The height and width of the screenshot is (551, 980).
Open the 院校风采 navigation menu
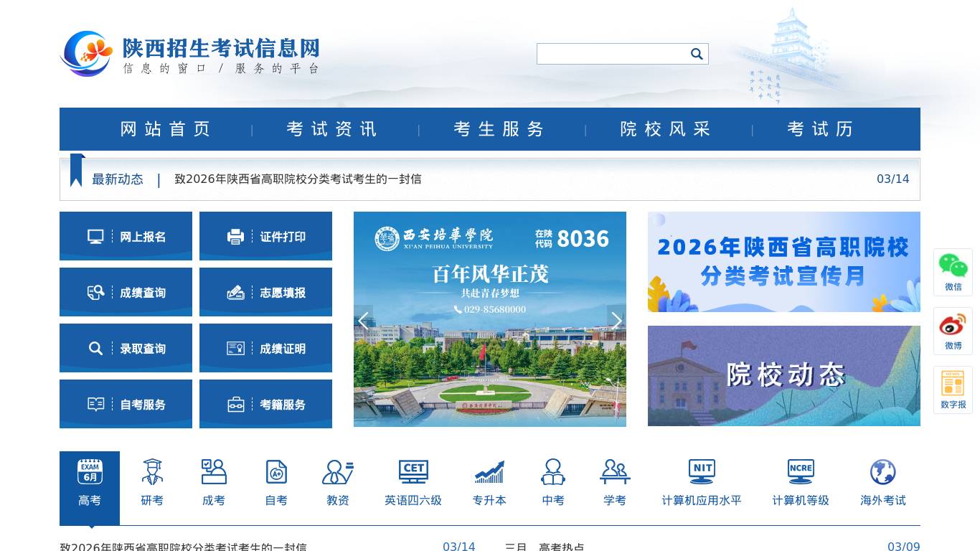(665, 129)
